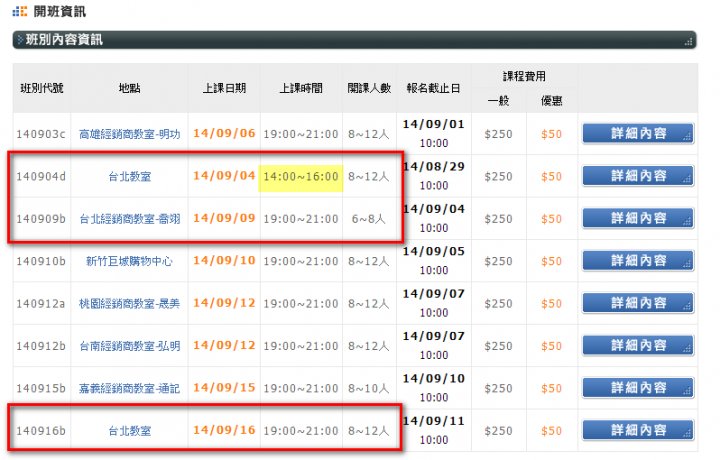This screenshot has width=720, height=460.
Task: Open 台北經銷商教室-喬翊 location link
Action: (x=129, y=219)
